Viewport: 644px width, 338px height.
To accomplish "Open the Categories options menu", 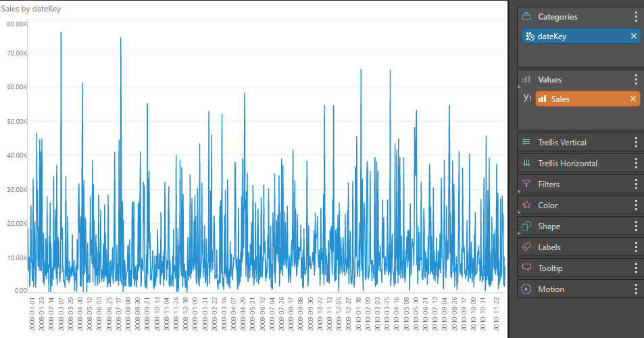I will 636,17.
